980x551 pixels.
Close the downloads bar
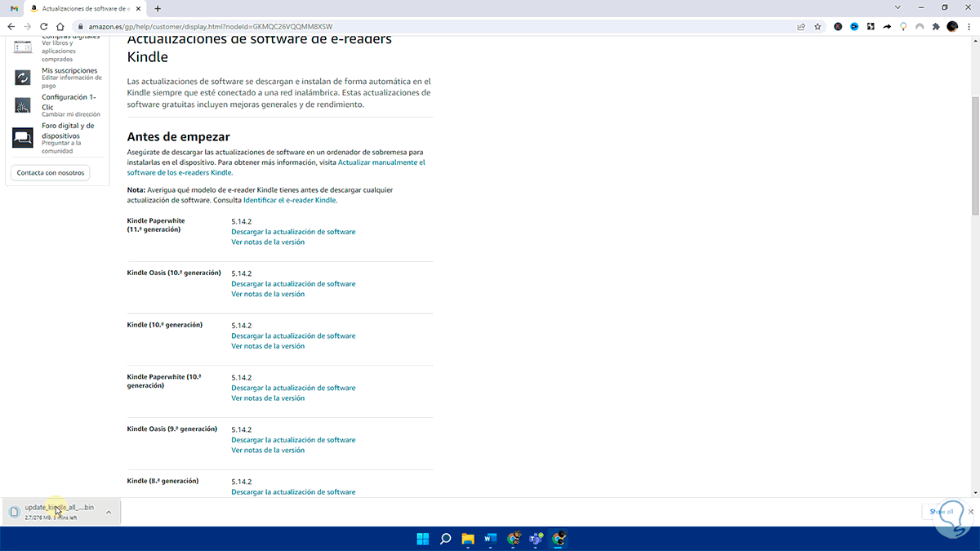pos(970,512)
